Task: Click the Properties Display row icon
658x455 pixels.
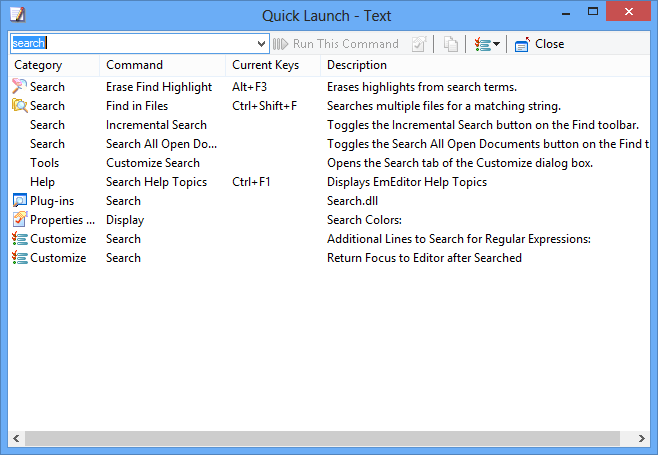Action: [19, 220]
